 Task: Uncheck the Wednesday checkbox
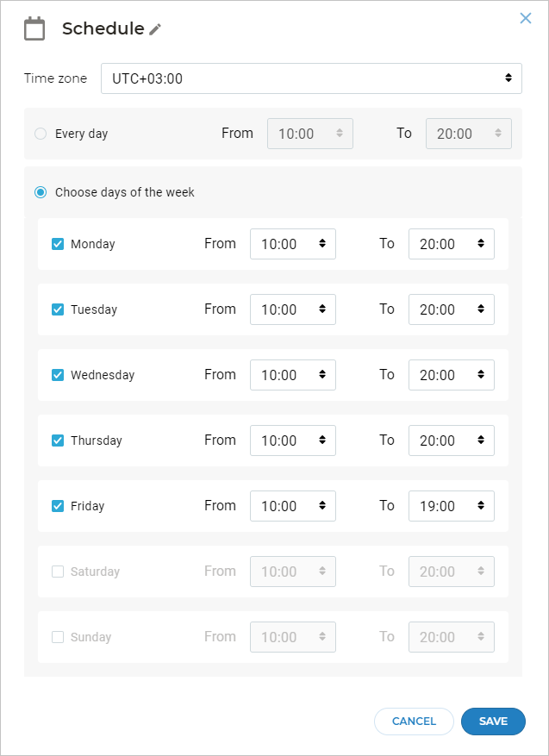58,375
